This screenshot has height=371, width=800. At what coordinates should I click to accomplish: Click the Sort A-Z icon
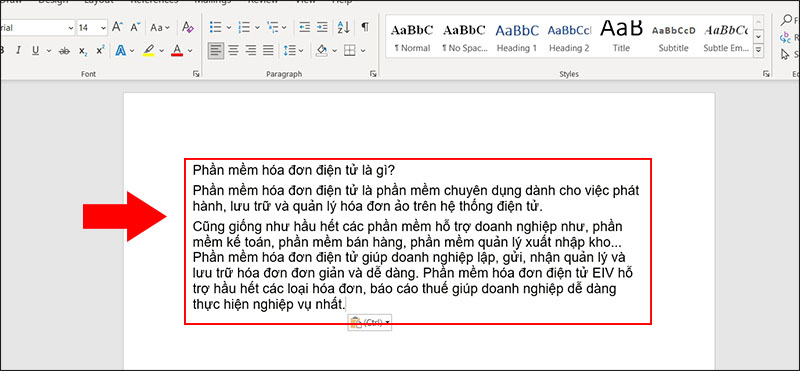tap(343, 27)
